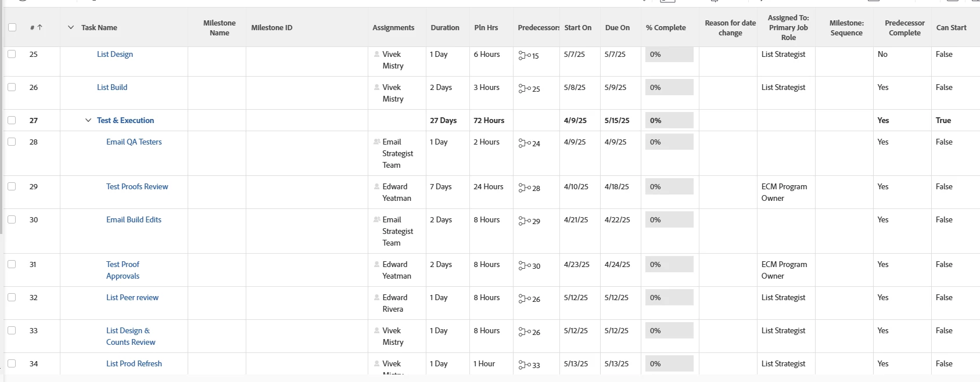
Task: Click the user icon beside Edward Rivera
Action: coord(376,298)
